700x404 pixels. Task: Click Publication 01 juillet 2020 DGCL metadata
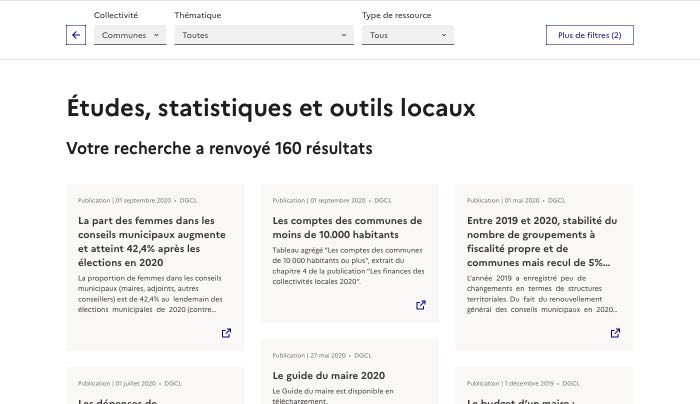[x=130, y=383]
